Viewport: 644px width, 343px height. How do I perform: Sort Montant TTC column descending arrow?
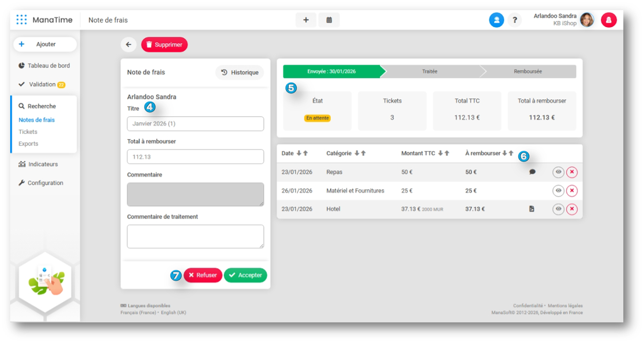tap(440, 153)
